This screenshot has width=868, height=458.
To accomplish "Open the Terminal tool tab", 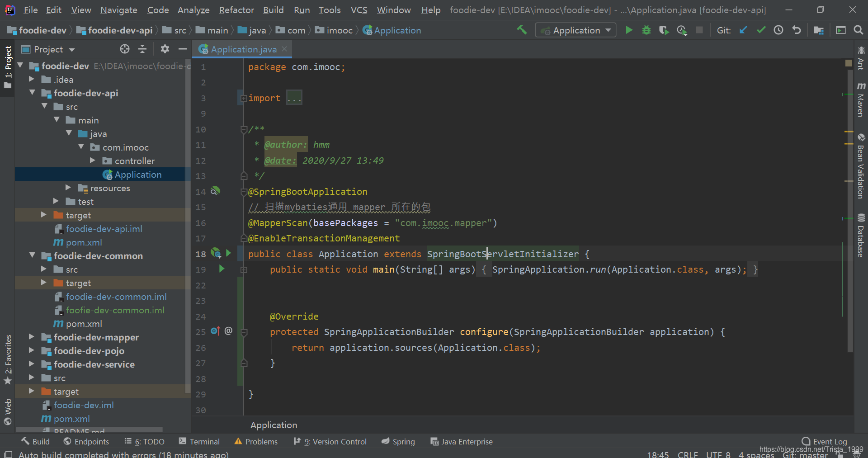I will point(199,441).
